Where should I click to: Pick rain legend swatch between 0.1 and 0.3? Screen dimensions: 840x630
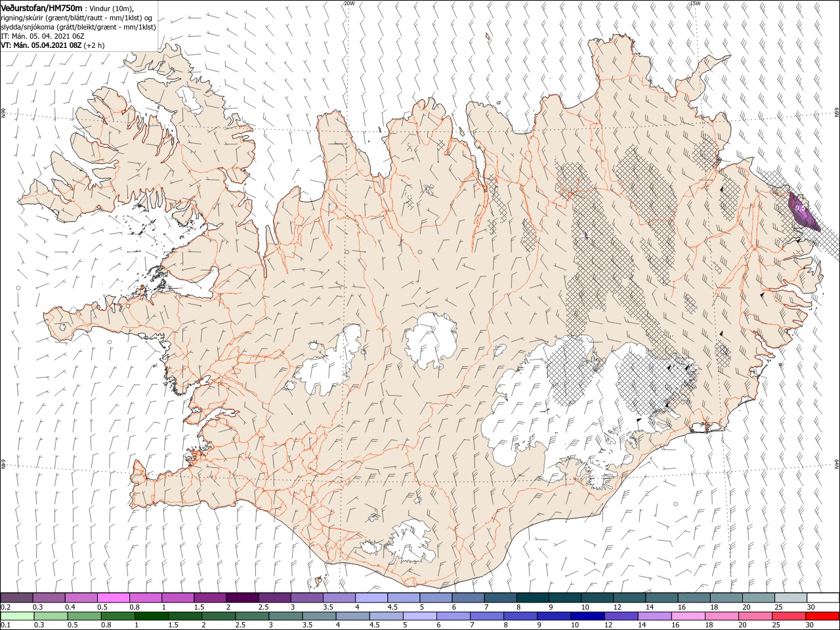click(18, 616)
